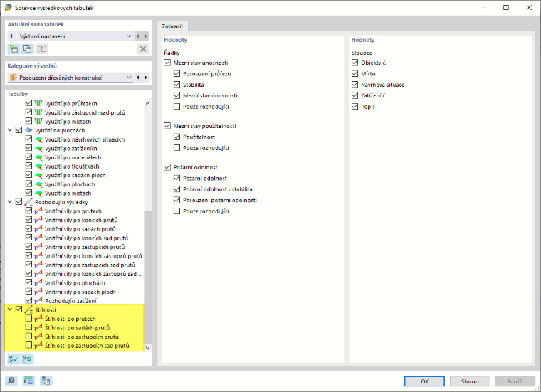Uncheck Požární odolnost - stabilita
This screenshot has width=541, height=392.
tap(177, 189)
